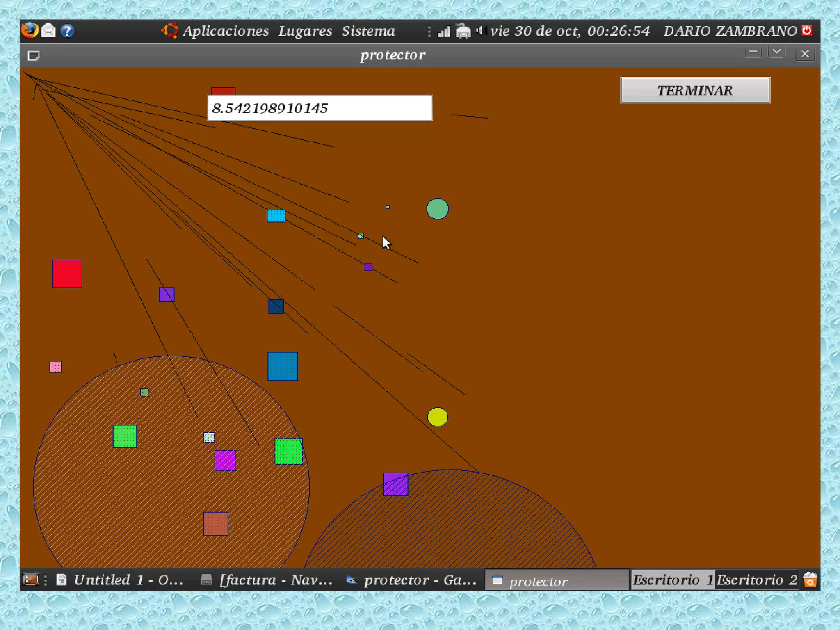
Task: Click the large red square
Action: pyautogui.click(x=67, y=274)
